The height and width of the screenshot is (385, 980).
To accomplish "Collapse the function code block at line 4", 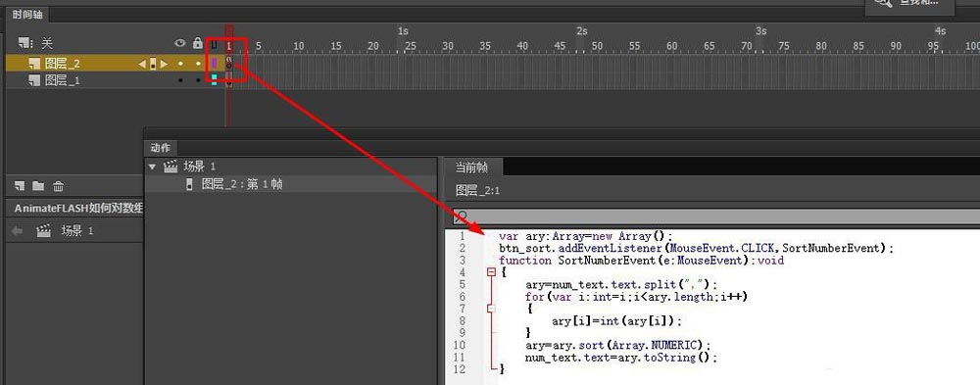I will (491, 272).
